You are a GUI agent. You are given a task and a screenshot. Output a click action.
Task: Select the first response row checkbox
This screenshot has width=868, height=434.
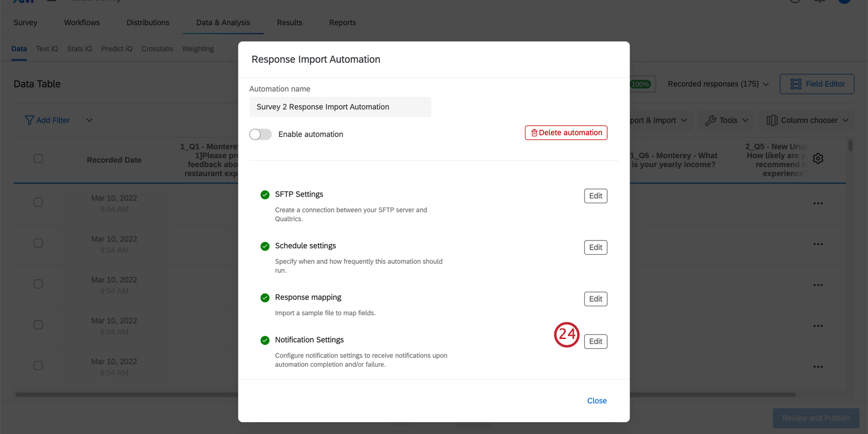(38, 202)
